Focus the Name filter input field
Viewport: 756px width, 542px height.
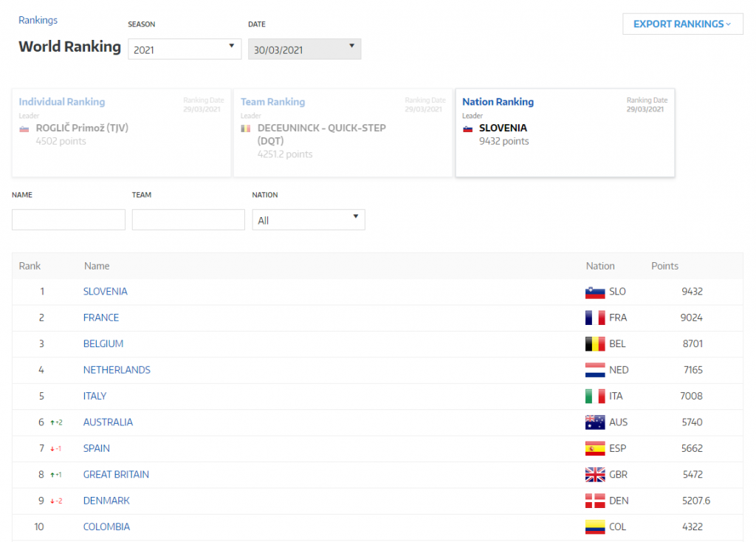tap(69, 220)
